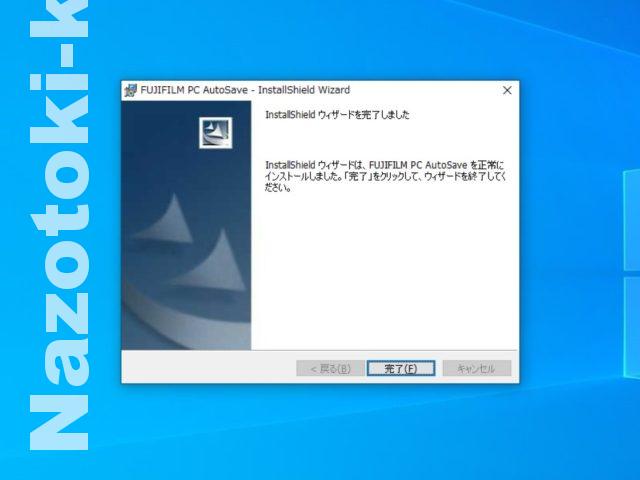Viewport: 640px width, 480px height.
Task: Close the InstallShield Wizard window
Action: [507, 90]
